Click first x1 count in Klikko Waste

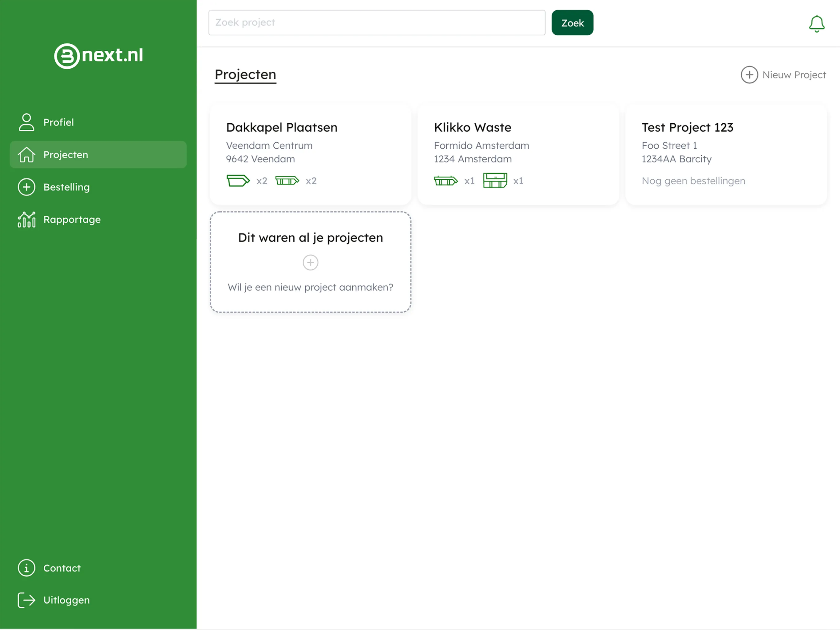(470, 181)
